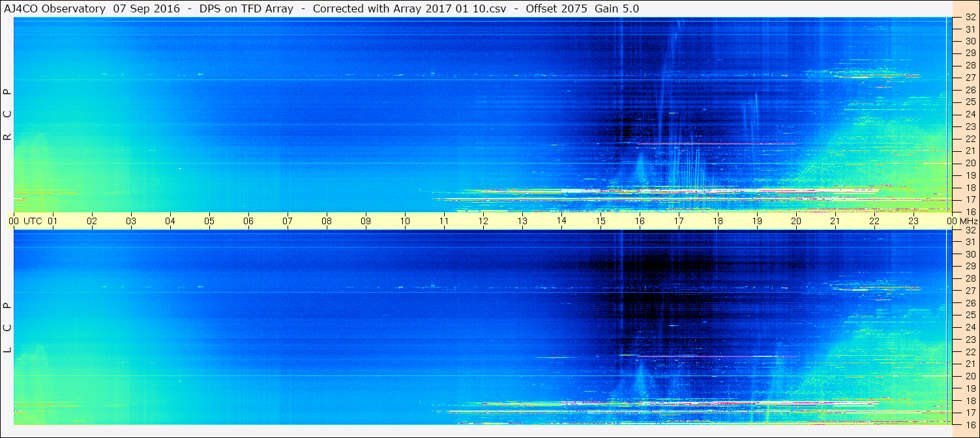Click the 29 MHz label of the LCP panel
This screenshot has width=980, height=438.
[970, 267]
